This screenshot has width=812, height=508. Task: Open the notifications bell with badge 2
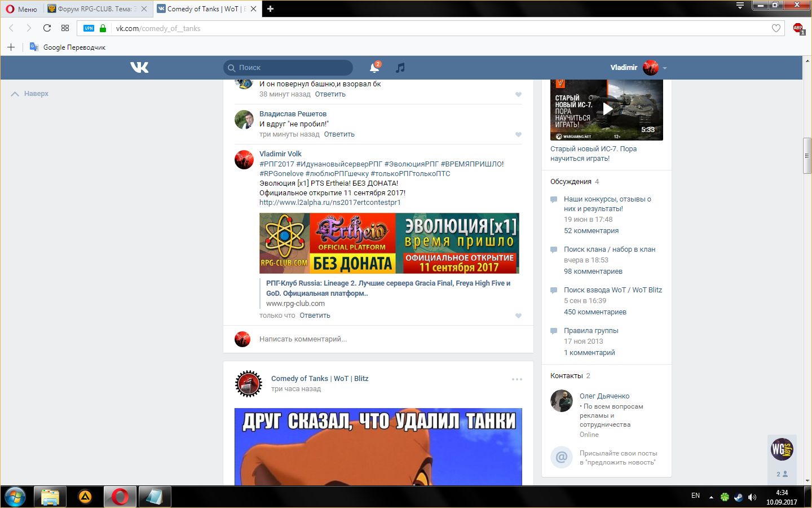(x=374, y=67)
